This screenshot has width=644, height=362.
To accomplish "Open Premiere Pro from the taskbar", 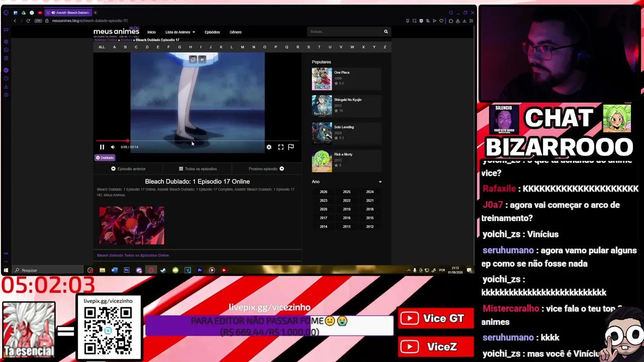I will pyautogui.click(x=200, y=270).
